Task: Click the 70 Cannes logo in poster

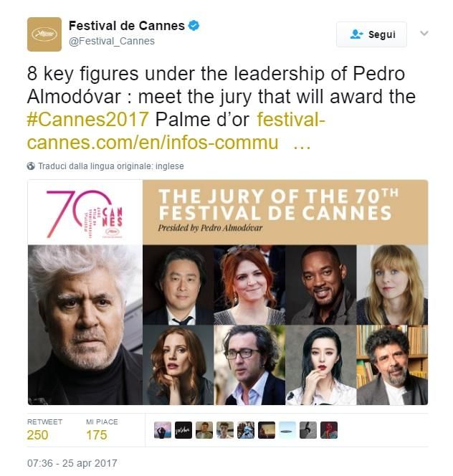Action: [85, 213]
